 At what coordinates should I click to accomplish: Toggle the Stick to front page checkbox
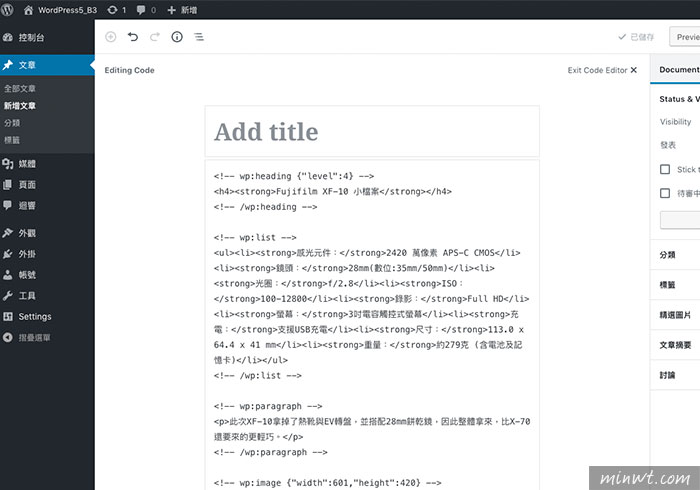tap(665, 169)
